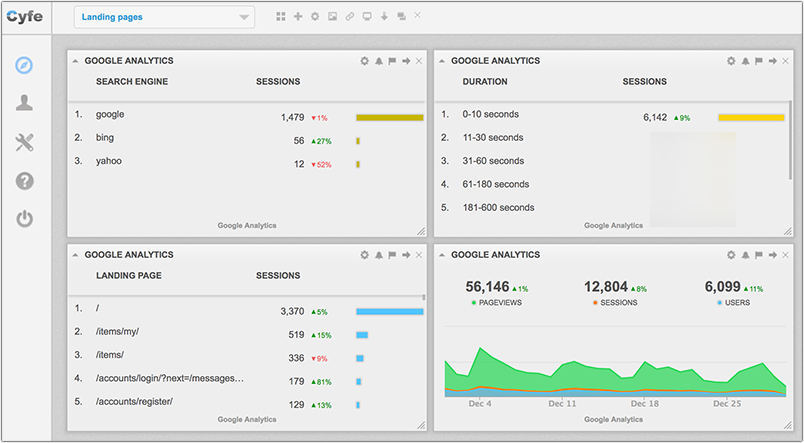Add a widget with the plus icon
Screen dimensions: 804x443
tap(298, 16)
